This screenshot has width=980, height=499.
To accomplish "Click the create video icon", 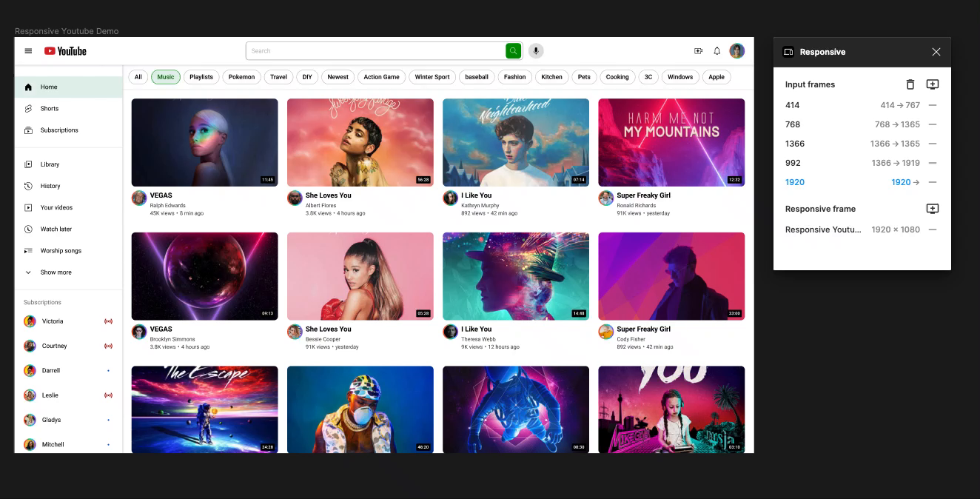I will tap(698, 51).
